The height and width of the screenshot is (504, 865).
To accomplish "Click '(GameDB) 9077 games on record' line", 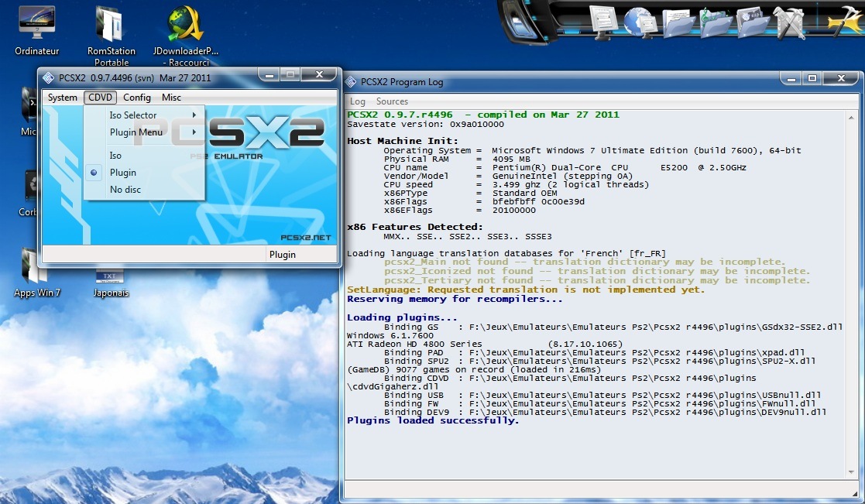I will point(474,370).
